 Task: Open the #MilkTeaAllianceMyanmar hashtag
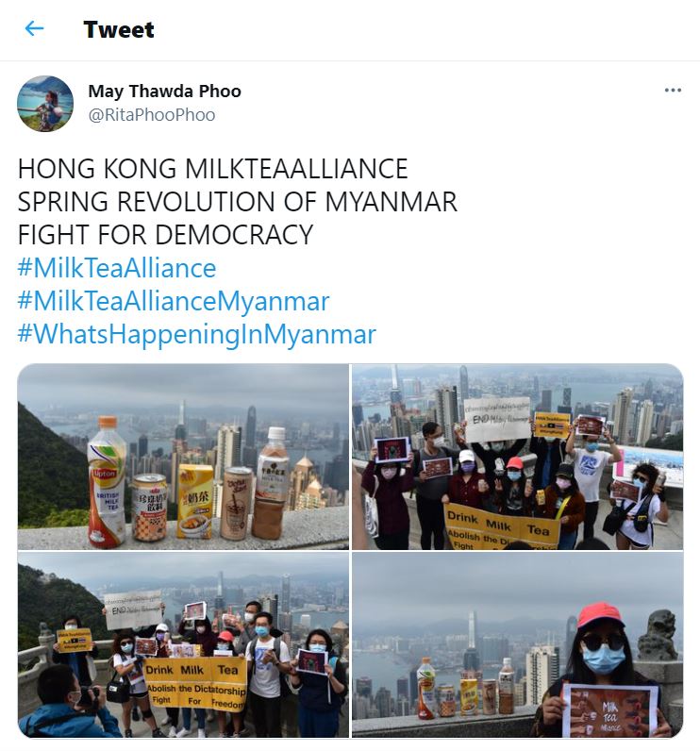tap(174, 301)
